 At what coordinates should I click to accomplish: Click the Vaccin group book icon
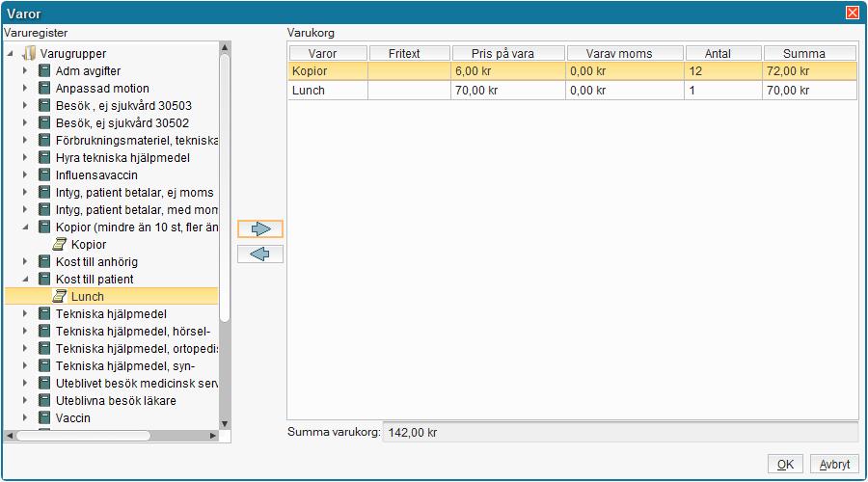(44, 417)
